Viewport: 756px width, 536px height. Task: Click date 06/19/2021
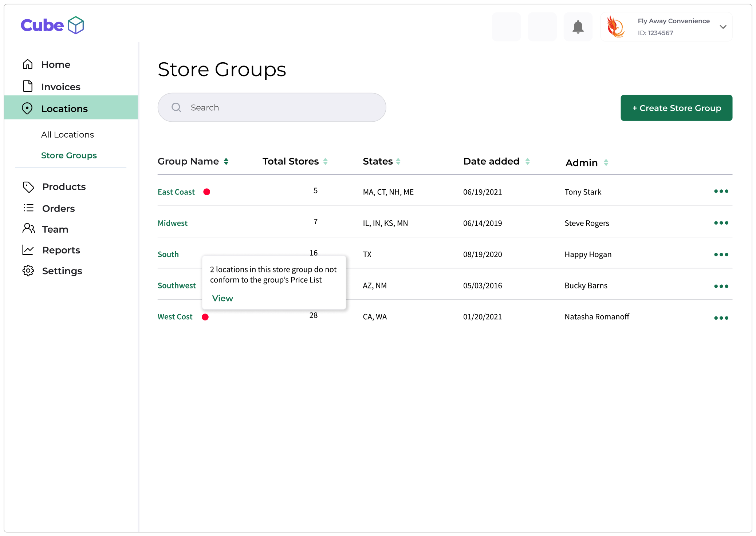click(x=483, y=192)
